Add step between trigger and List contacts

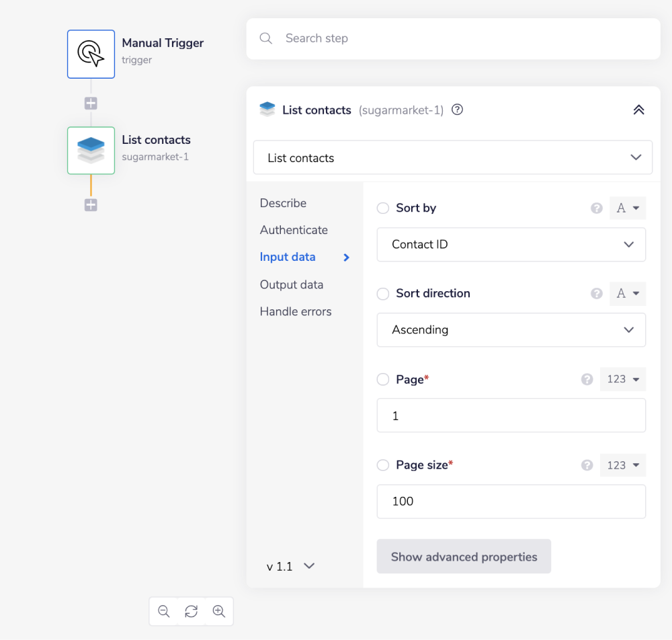[x=91, y=104]
